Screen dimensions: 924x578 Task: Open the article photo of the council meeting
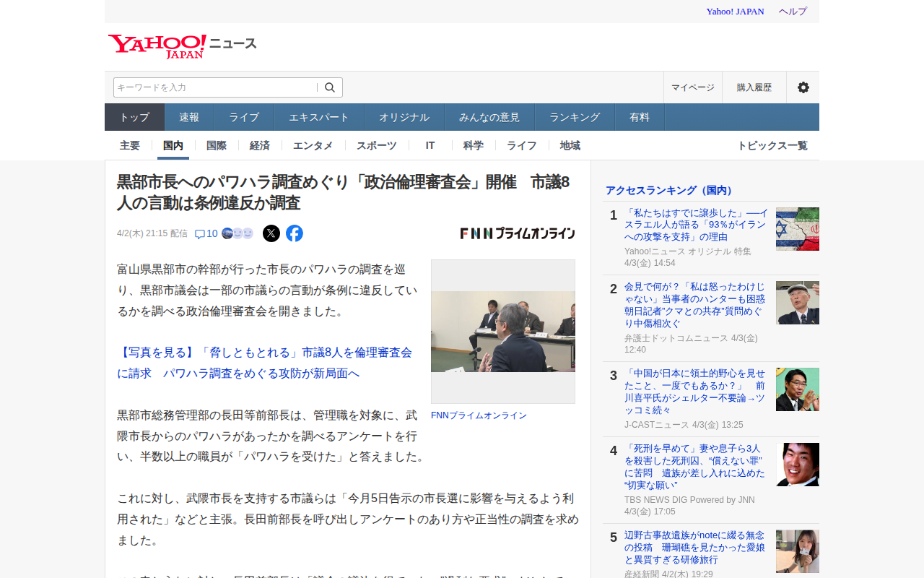[x=503, y=332]
